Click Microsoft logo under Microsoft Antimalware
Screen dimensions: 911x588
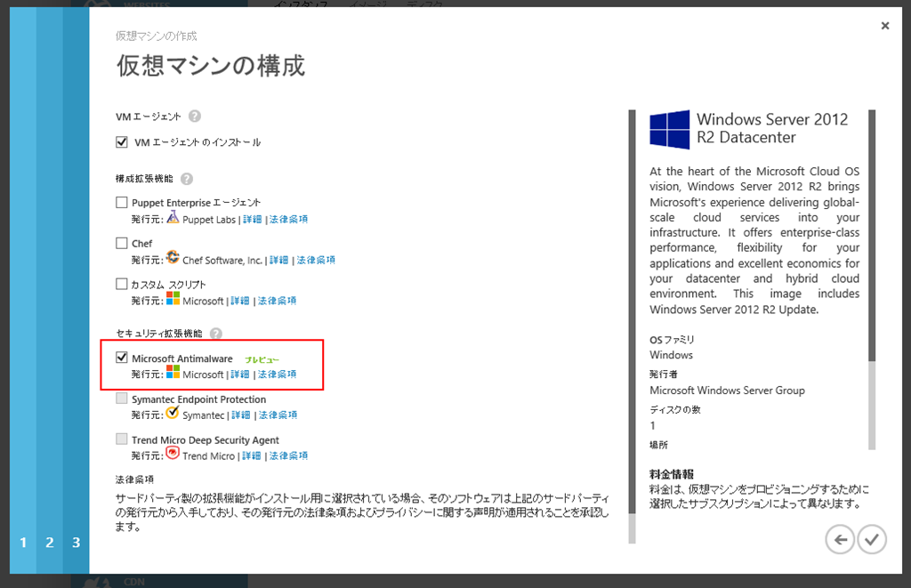[173, 372]
